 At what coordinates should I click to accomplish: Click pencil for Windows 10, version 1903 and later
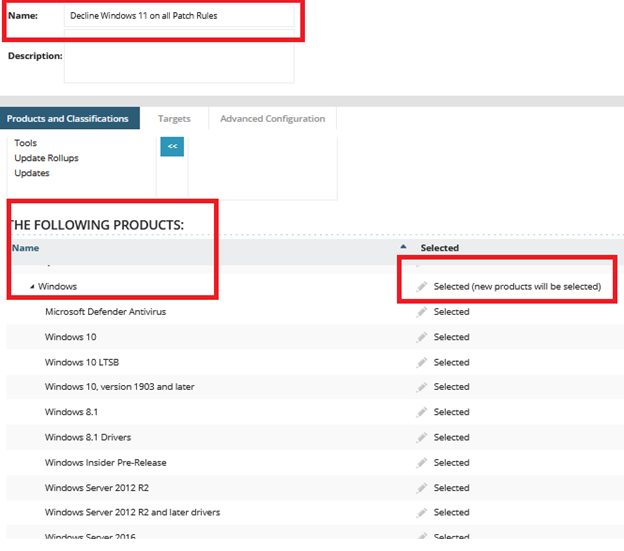tap(422, 387)
